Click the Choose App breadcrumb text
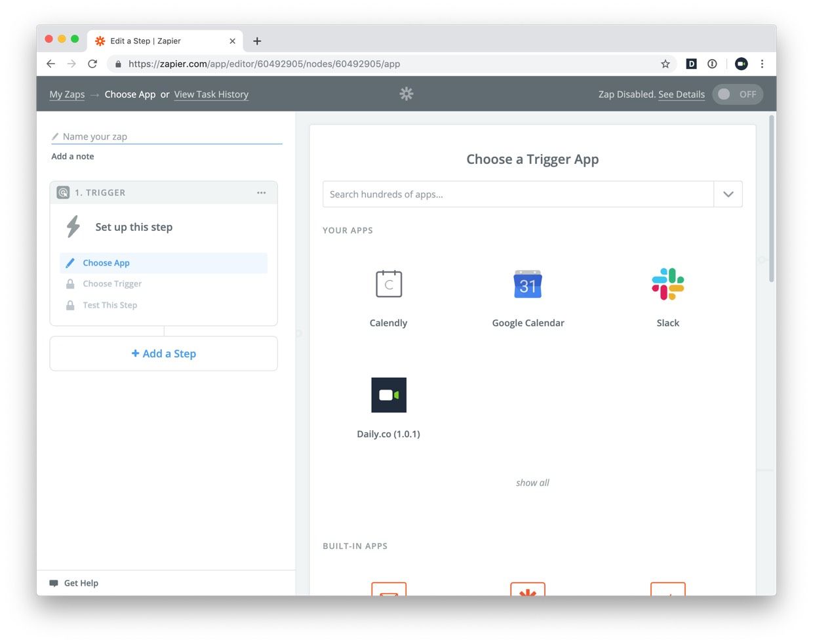 click(130, 94)
